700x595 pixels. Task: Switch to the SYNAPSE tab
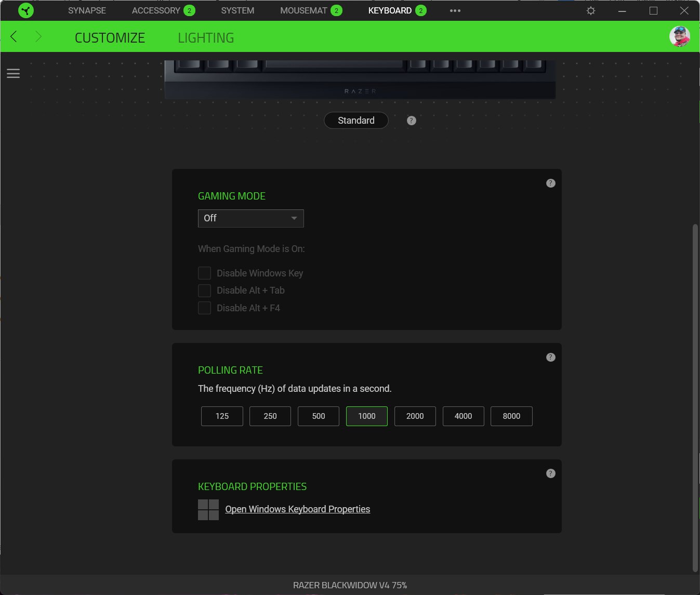[87, 10]
